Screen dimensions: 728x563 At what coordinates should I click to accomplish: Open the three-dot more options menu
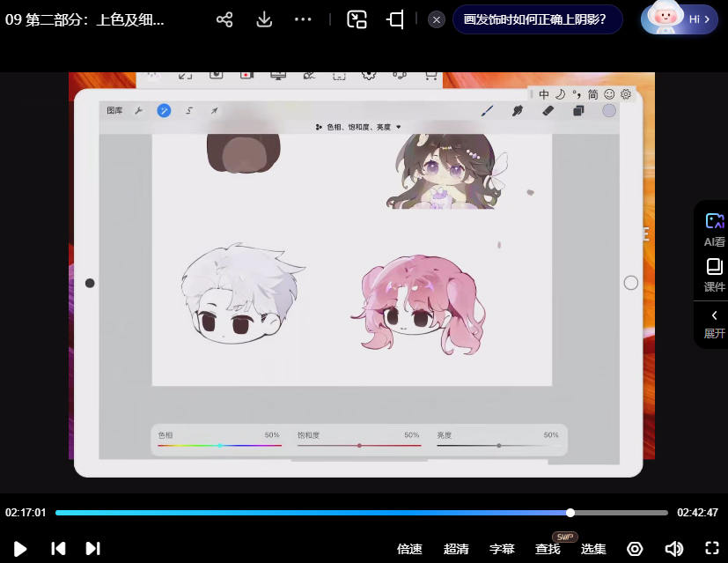(x=303, y=19)
